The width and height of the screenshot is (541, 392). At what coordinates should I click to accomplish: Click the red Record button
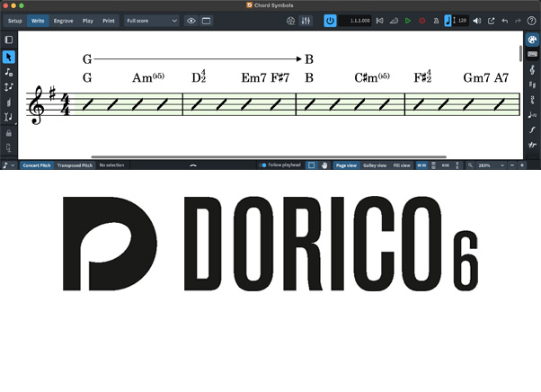[x=422, y=21]
